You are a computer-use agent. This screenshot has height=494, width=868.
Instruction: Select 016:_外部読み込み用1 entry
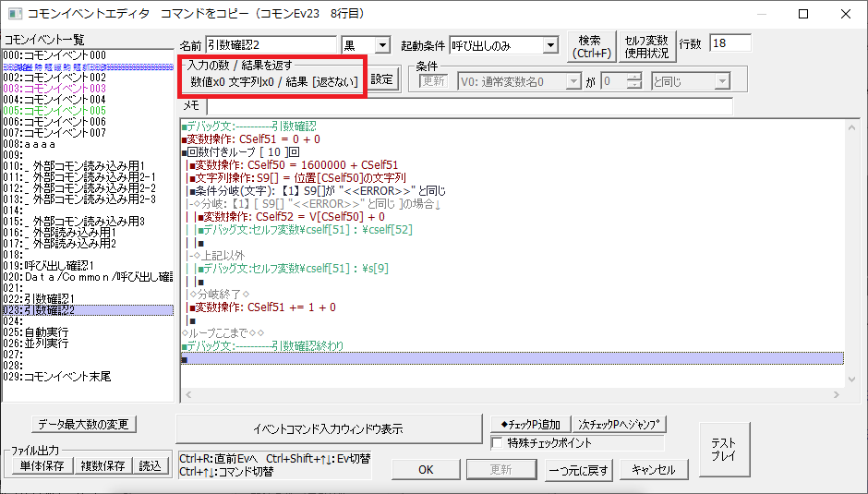(88, 233)
